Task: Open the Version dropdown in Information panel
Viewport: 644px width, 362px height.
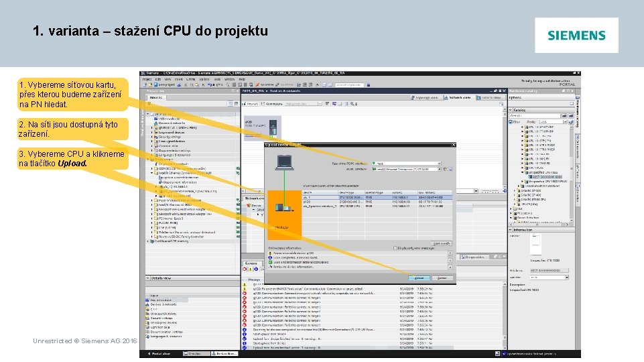Action: tap(567, 278)
